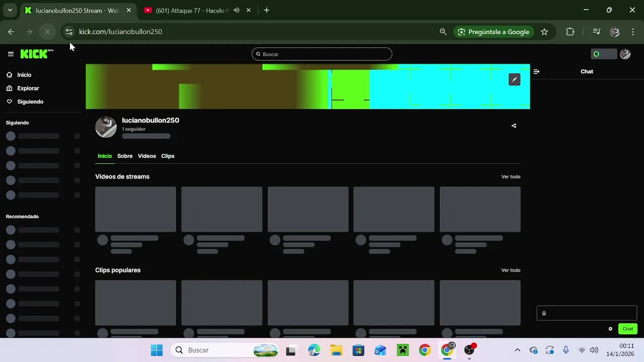Show hidden system tray icons
Viewport: 644px width, 362px height.
[x=517, y=350]
